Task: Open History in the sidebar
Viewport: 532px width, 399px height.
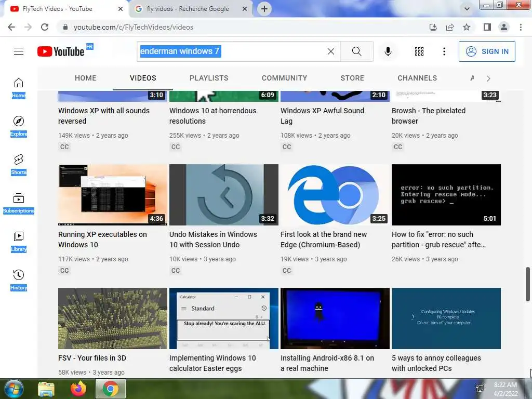Action: (x=19, y=280)
